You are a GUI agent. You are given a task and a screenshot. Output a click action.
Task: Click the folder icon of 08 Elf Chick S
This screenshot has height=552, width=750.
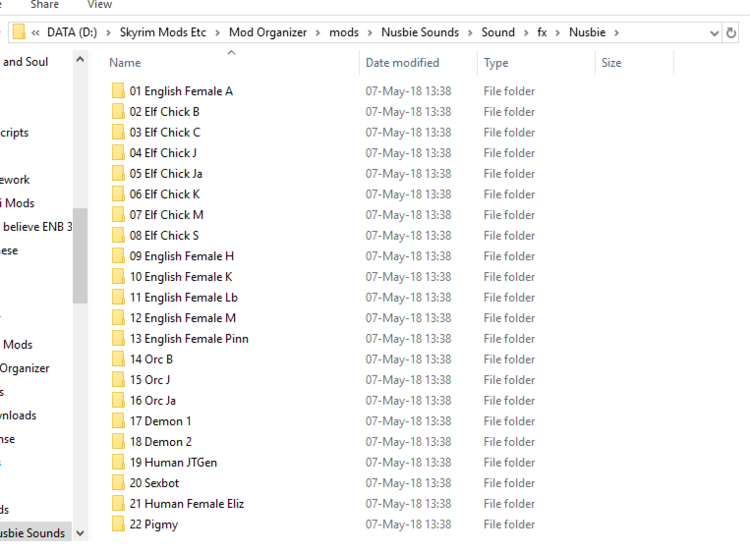point(118,235)
